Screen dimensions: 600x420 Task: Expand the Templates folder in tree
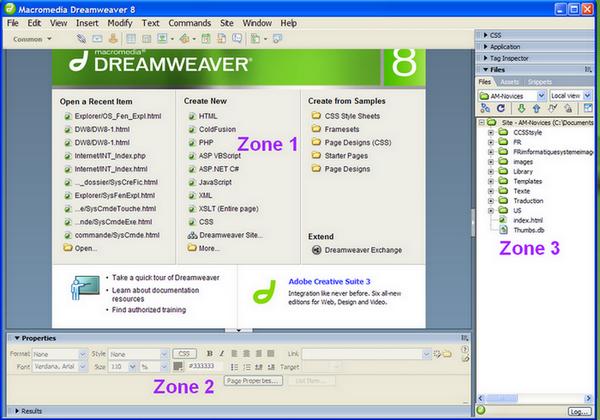[491, 181]
